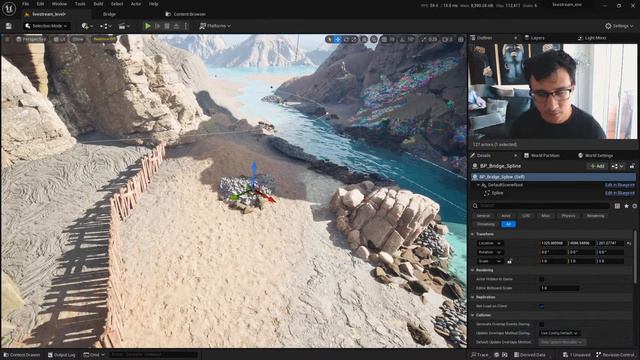This screenshot has width=640, height=360.
Task: Open the Lit view mode dropdown
Action: [x=60, y=39]
